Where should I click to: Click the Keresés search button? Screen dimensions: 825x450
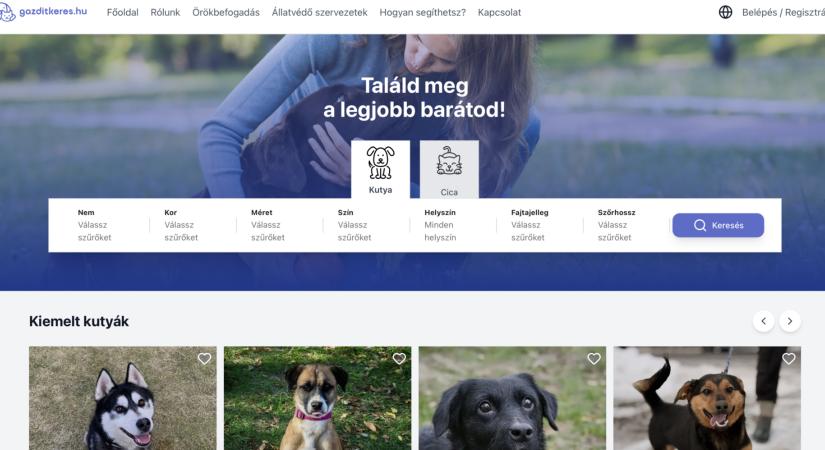pyautogui.click(x=718, y=225)
